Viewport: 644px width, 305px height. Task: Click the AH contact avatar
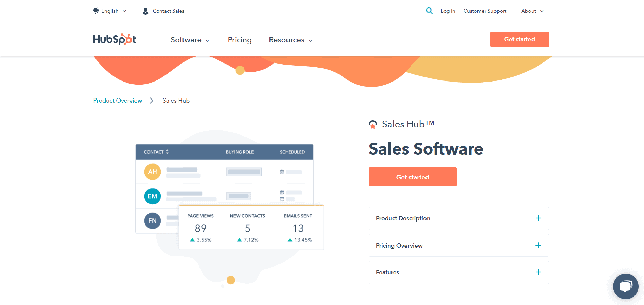coord(153,172)
